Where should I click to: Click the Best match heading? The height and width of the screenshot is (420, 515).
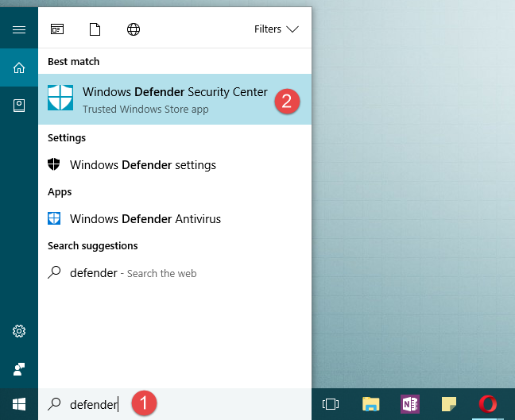(74, 62)
